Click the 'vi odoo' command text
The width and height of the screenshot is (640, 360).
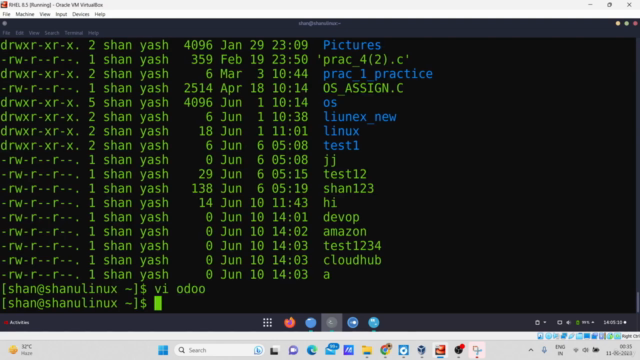[180, 289]
